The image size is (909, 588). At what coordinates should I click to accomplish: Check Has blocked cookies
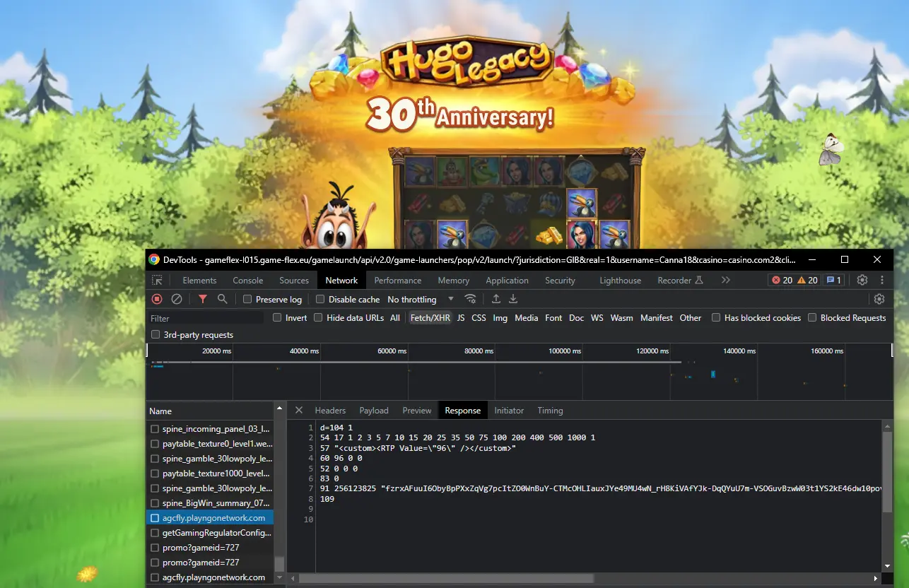716,318
